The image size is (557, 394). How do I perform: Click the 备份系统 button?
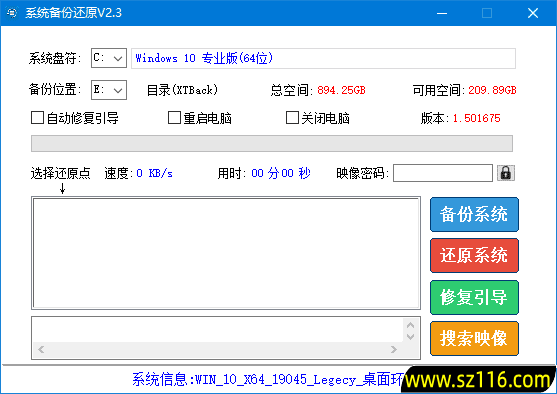[474, 214]
